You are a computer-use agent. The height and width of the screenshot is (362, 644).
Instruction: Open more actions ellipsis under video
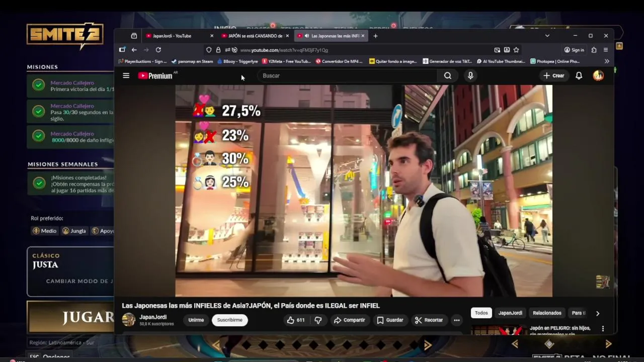(x=456, y=320)
